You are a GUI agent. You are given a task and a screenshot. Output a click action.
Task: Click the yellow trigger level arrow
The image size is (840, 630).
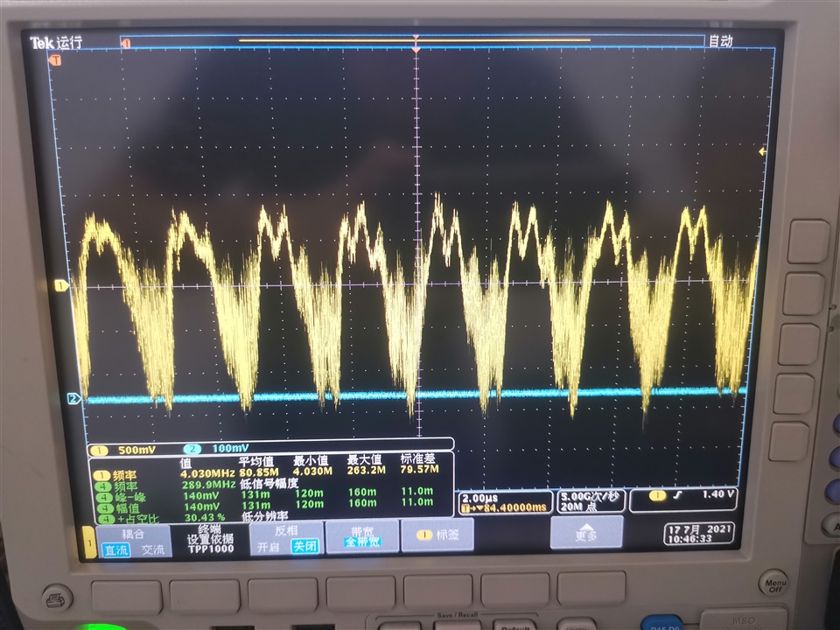[x=762, y=152]
